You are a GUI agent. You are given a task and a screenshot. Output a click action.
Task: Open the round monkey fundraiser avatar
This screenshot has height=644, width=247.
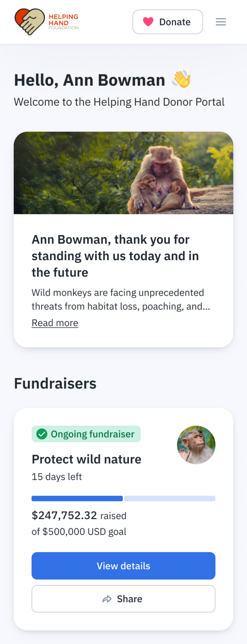196,445
